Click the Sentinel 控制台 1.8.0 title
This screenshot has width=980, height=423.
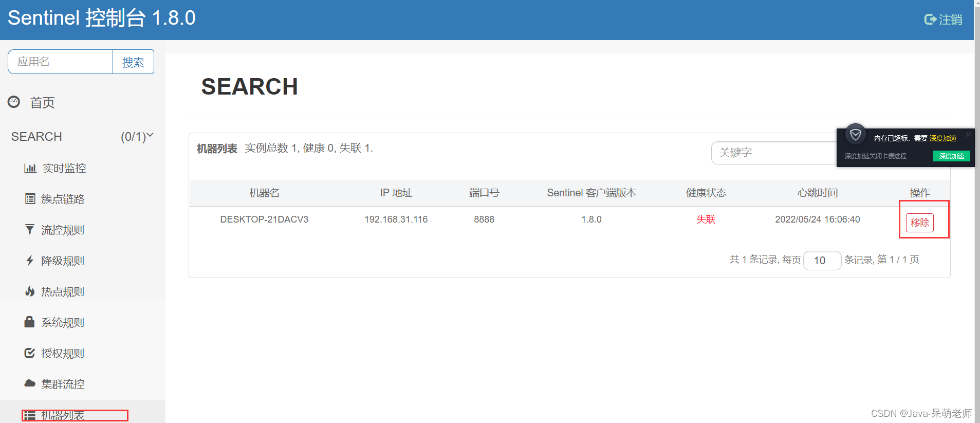(x=101, y=18)
